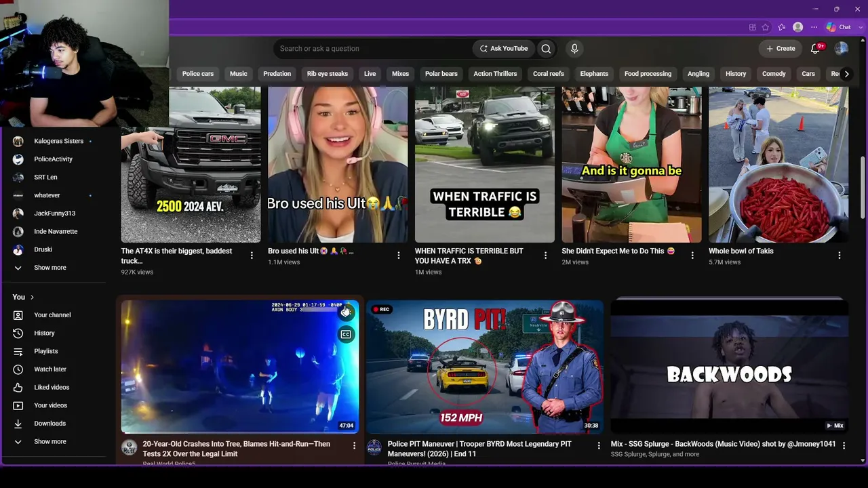Open options for Whole bowl of Takis

click(840, 256)
